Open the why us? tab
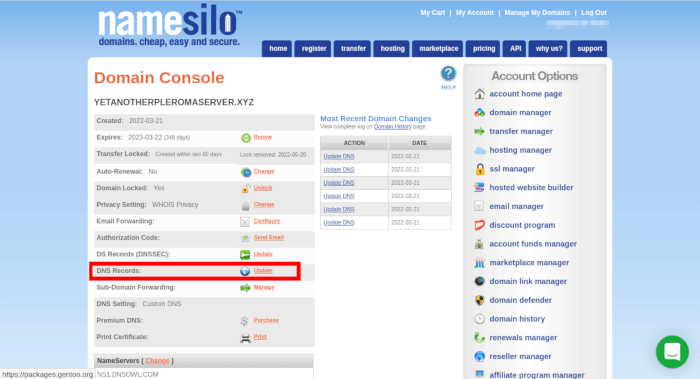This screenshot has height=379, width=700. tap(549, 49)
